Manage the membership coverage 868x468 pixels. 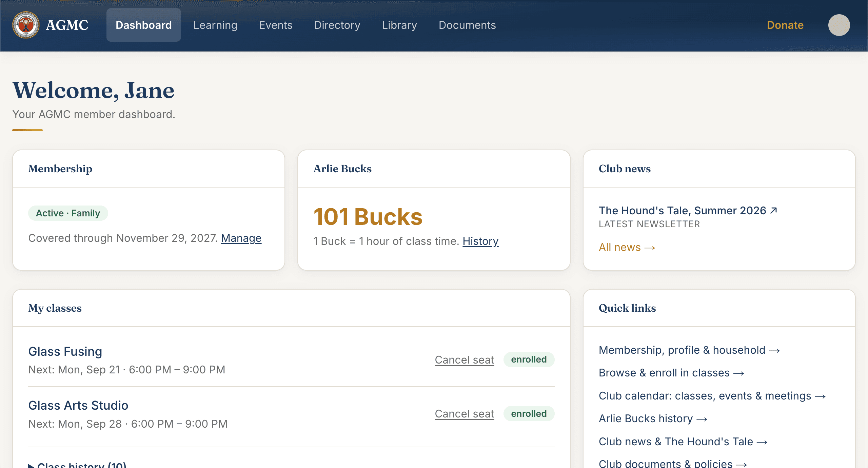(241, 238)
